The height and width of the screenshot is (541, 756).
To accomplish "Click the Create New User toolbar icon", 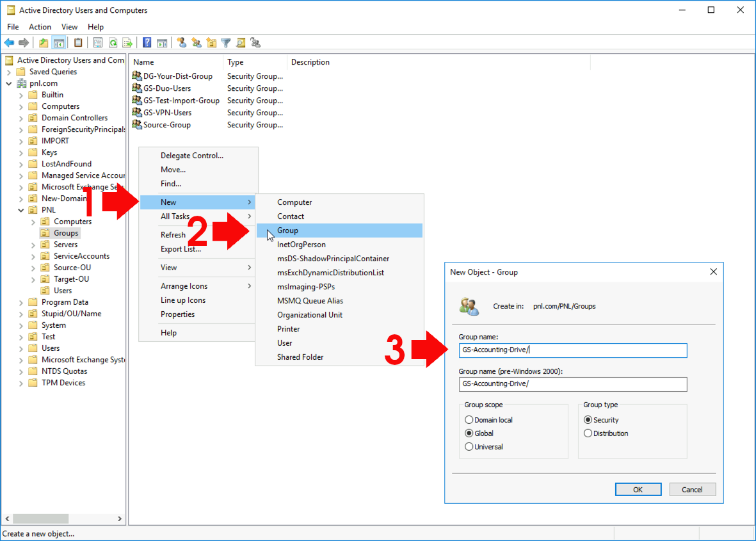I will point(182,42).
